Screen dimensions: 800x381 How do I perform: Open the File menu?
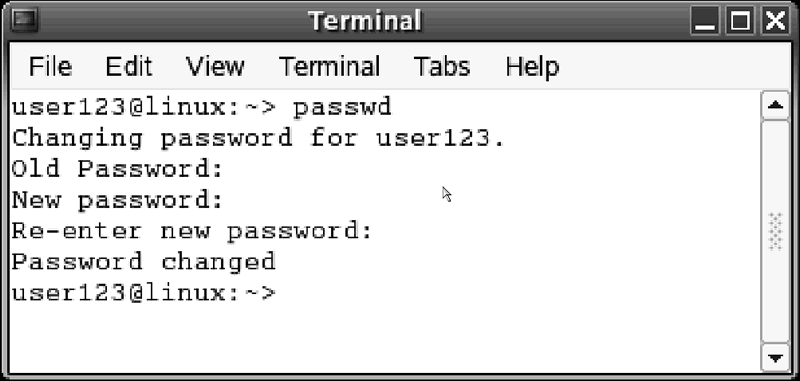50,66
